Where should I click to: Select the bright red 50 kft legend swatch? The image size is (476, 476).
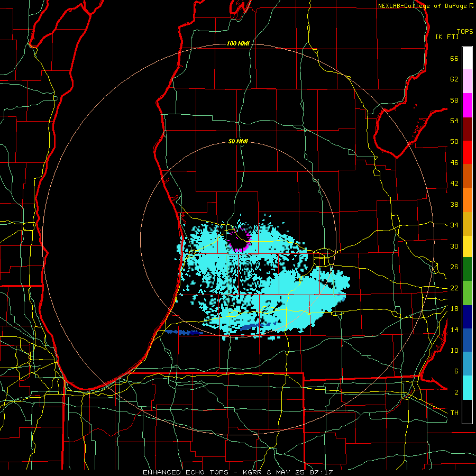(467, 152)
